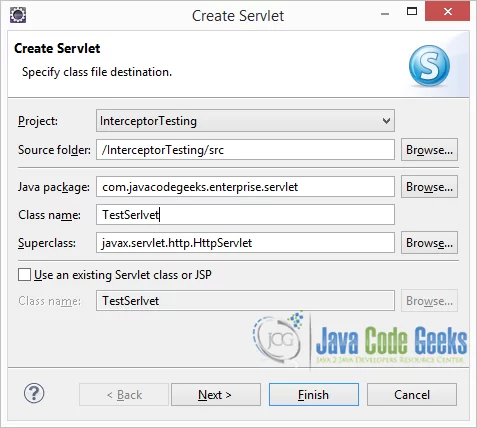Open the InterceptorTesting project combo box

point(245,121)
